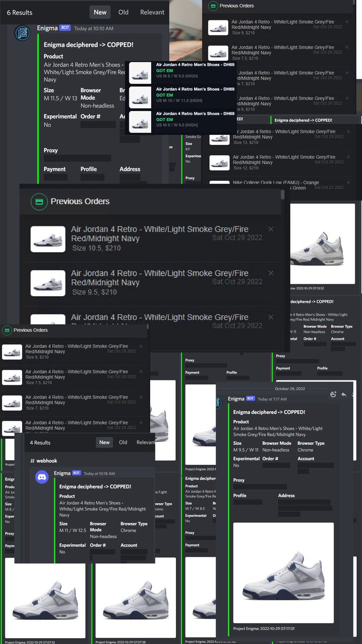Click the 'Size 12, $210' order text
Screen dimensions: 362x644
[x=246, y=168]
